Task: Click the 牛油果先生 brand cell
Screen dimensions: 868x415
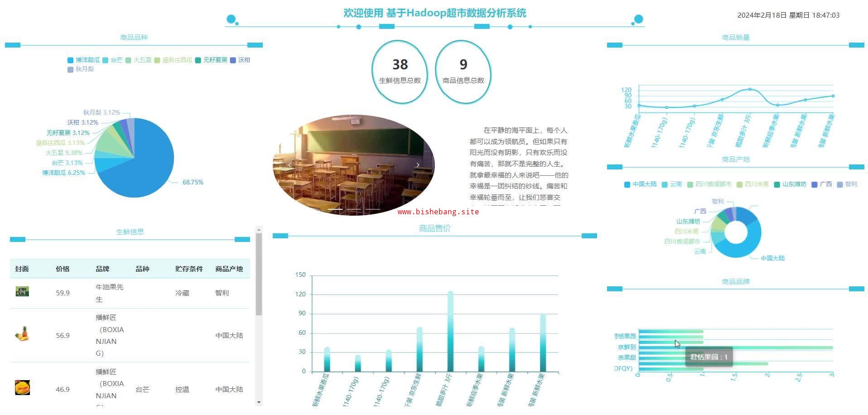Action: coord(110,293)
